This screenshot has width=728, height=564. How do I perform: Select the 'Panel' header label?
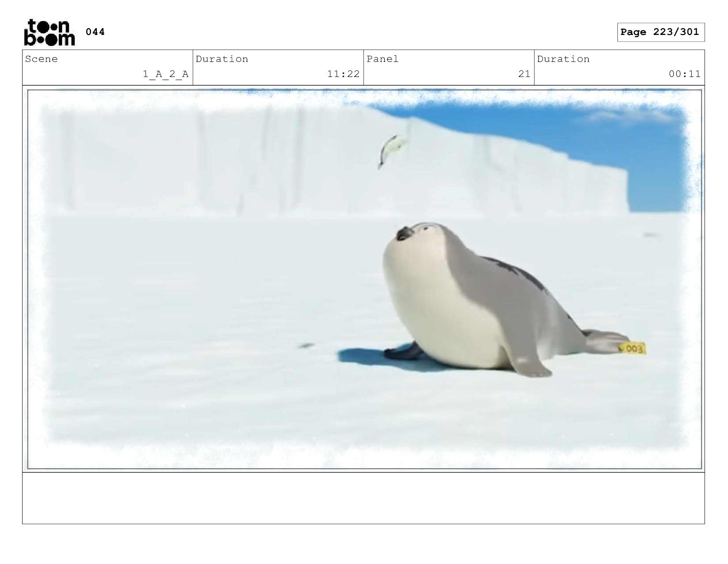(x=383, y=59)
